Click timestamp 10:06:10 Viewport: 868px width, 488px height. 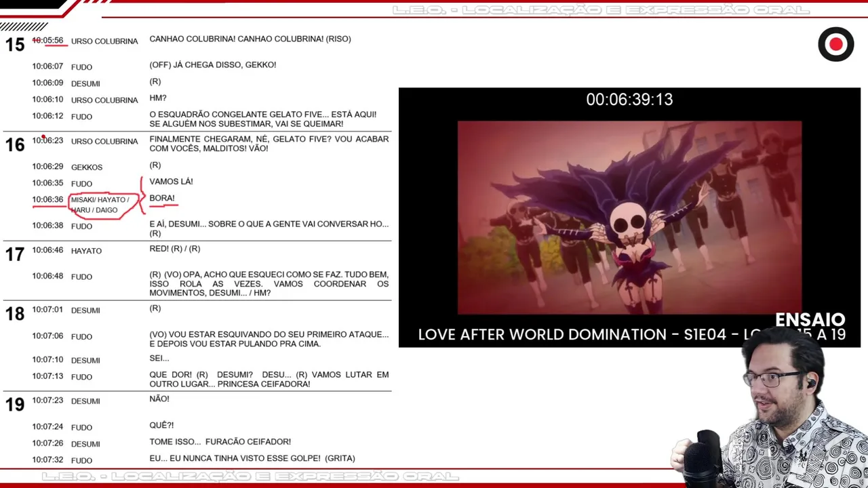pos(47,100)
